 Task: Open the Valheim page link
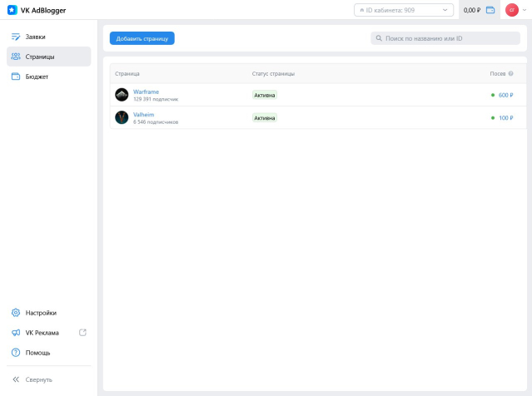[143, 114]
